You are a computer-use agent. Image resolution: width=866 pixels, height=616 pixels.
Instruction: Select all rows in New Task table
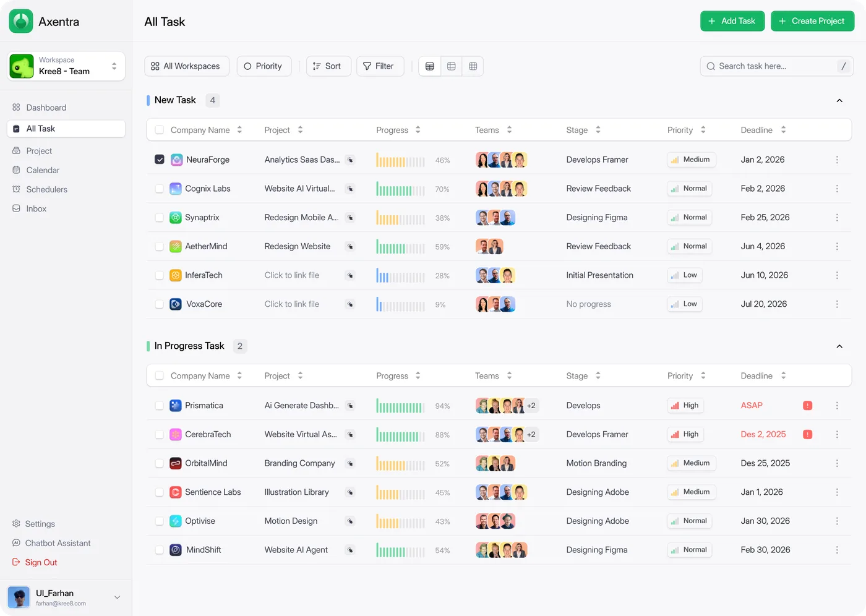tap(160, 130)
